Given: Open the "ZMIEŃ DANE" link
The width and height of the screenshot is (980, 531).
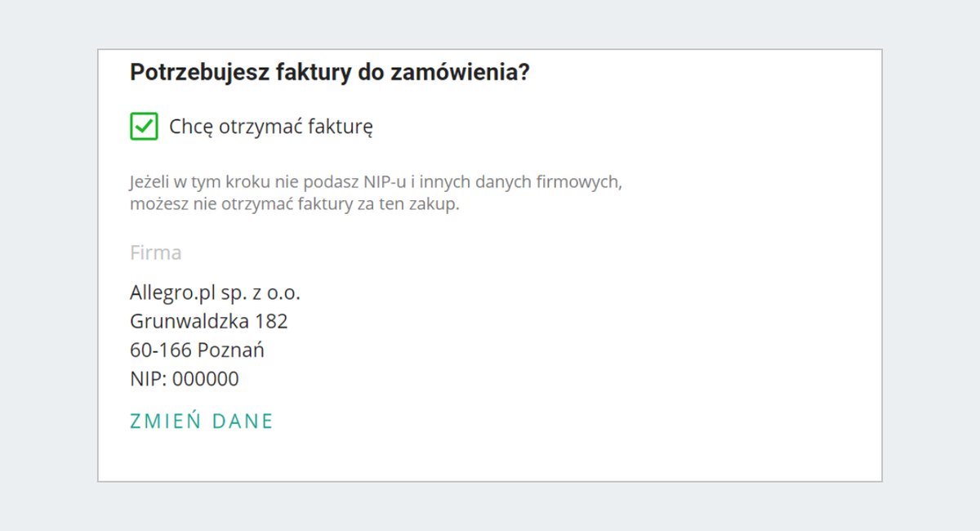Looking at the screenshot, I should pyautogui.click(x=201, y=422).
